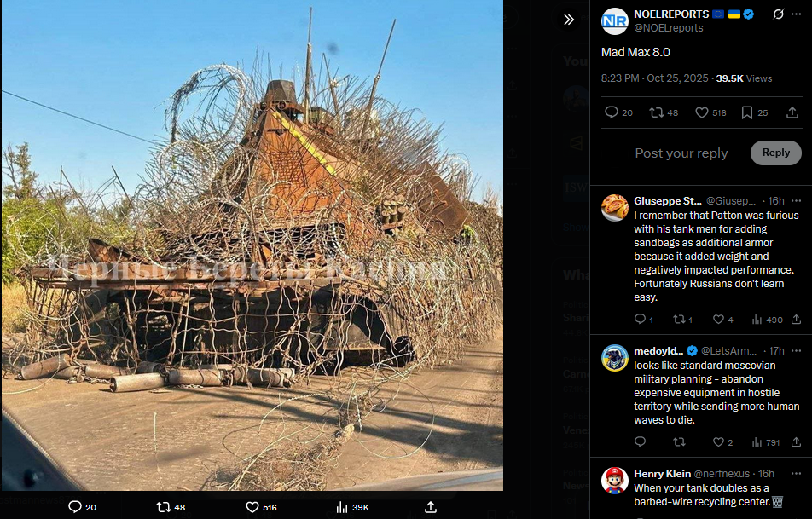
Task: Like the post with the heart showing 516 in sidebar
Action: point(710,112)
